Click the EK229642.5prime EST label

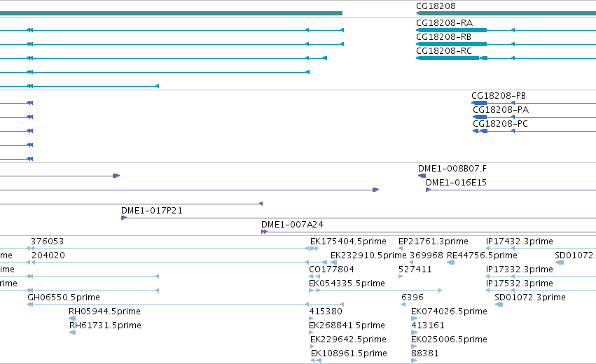[x=348, y=339]
